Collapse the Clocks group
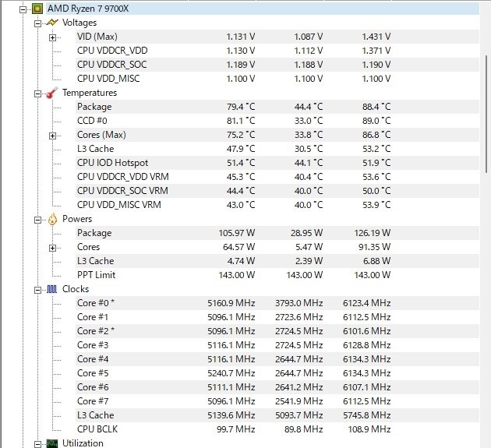 (37, 290)
